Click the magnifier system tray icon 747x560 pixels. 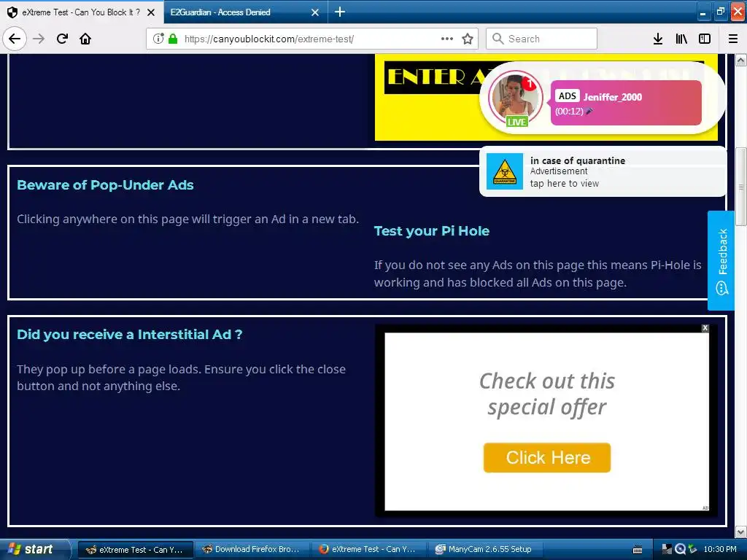(681, 550)
